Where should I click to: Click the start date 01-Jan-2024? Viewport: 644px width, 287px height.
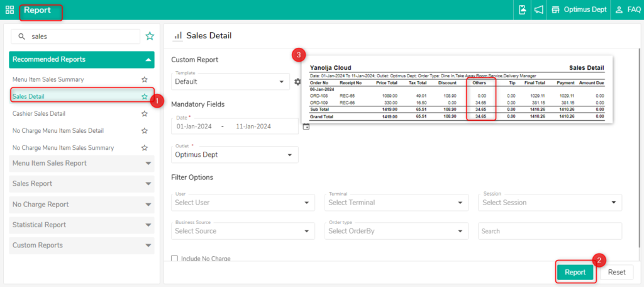click(x=194, y=127)
